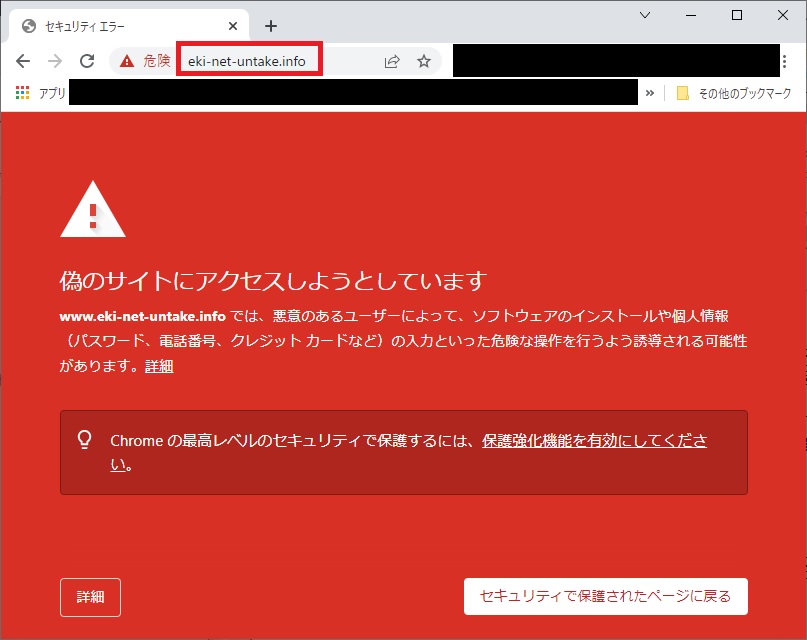Click the eki-net-untake.info address field
The width and height of the screenshot is (807, 640).
tap(248, 61)
